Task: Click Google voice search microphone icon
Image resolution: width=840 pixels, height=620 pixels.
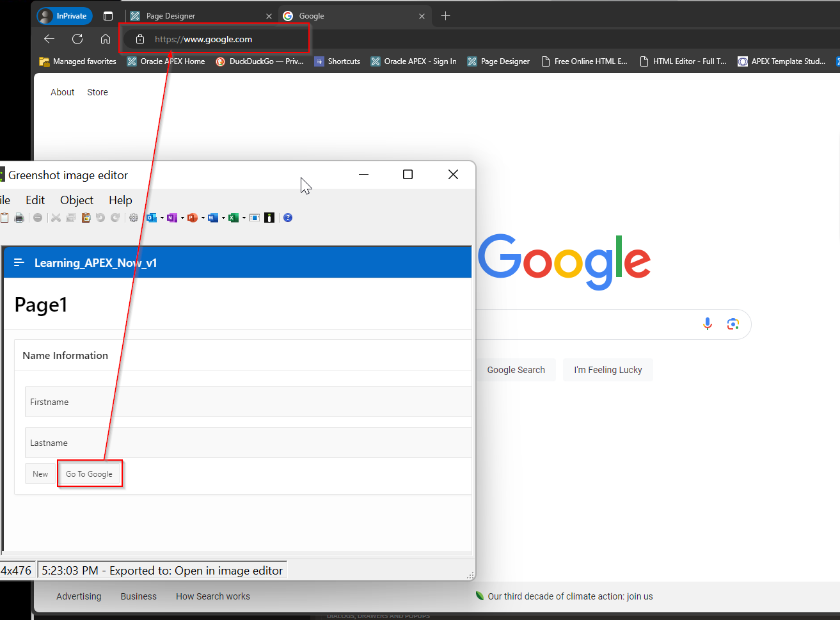Action: 708,324
